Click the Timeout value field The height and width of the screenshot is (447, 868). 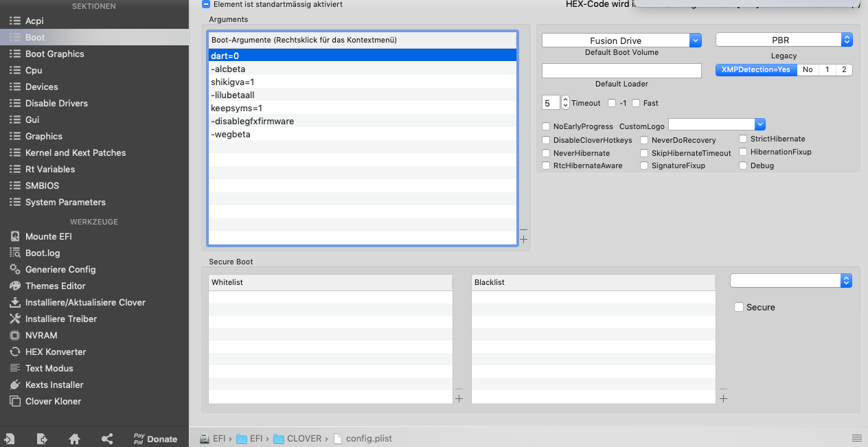pyautogui.click(x=551, y=103)
